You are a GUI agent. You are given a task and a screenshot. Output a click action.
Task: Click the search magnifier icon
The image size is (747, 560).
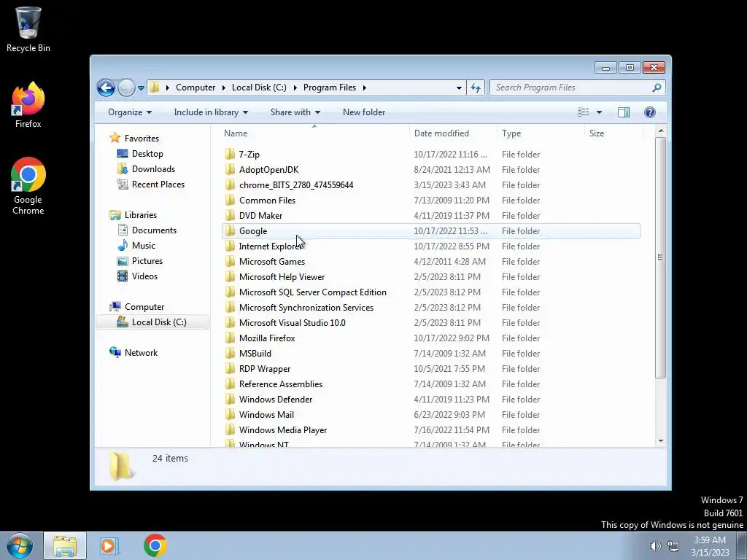657,87
